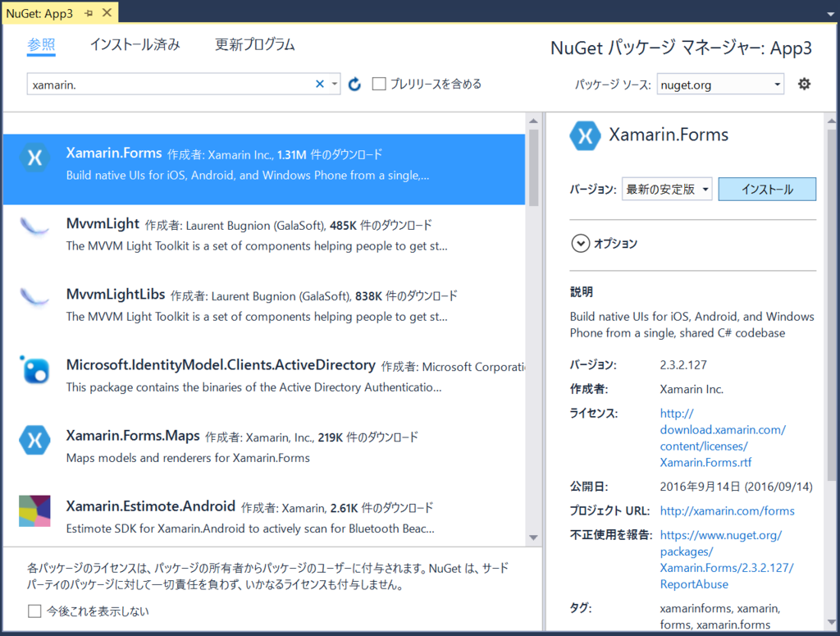Switch to the 参照 tab

[41, 44]
